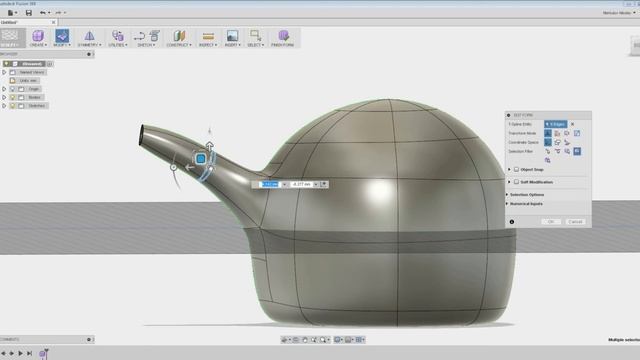Expand the Sketches folder node

tap(4, 106)
